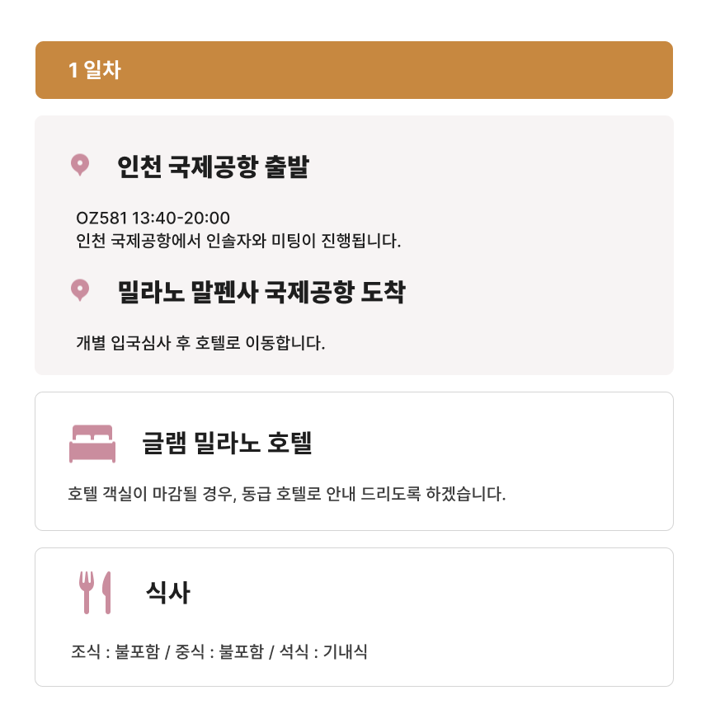Open the 밀라노 말펜사 국제공항 도착 heading

coord(261,292)
